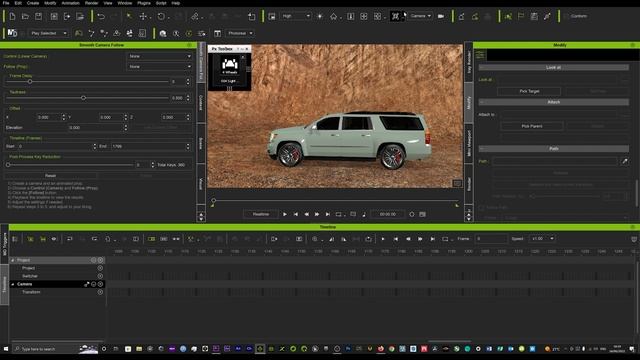This screenshot has width=640, height=360.
Task: Click the MD icon in the second toolbar
Action: (12, 33)
